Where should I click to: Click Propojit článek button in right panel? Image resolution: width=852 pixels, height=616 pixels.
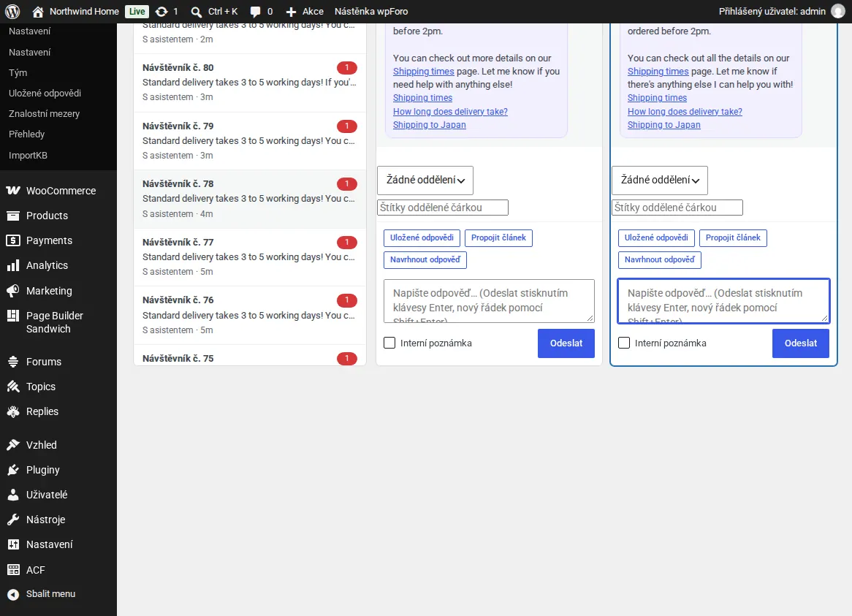tap(733, 238)
